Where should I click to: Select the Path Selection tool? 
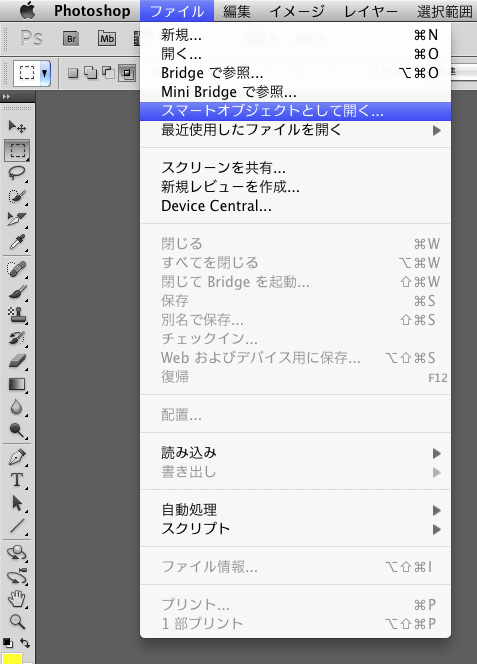(x=17, y=503)
